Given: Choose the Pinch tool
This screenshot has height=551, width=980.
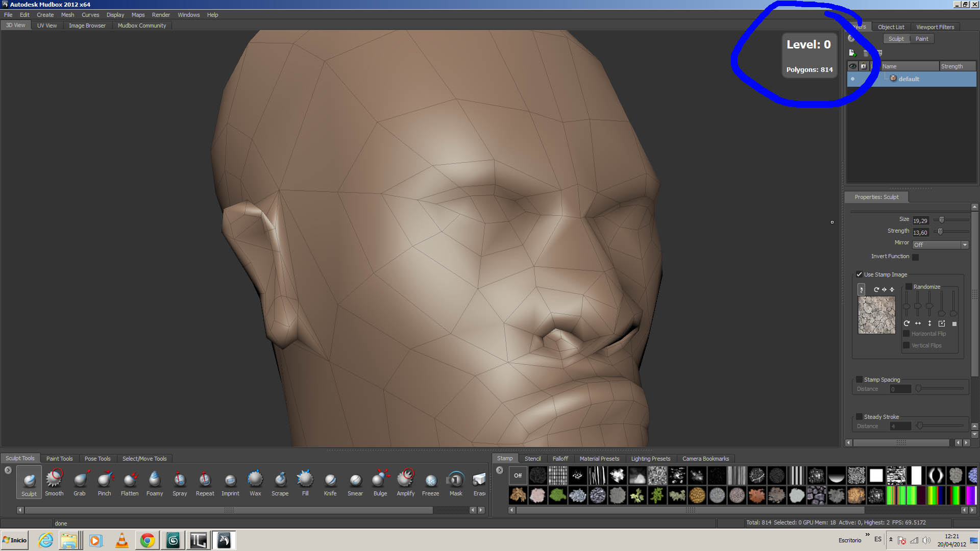Looking at the screenshot, I should click(x=105, y=482).
